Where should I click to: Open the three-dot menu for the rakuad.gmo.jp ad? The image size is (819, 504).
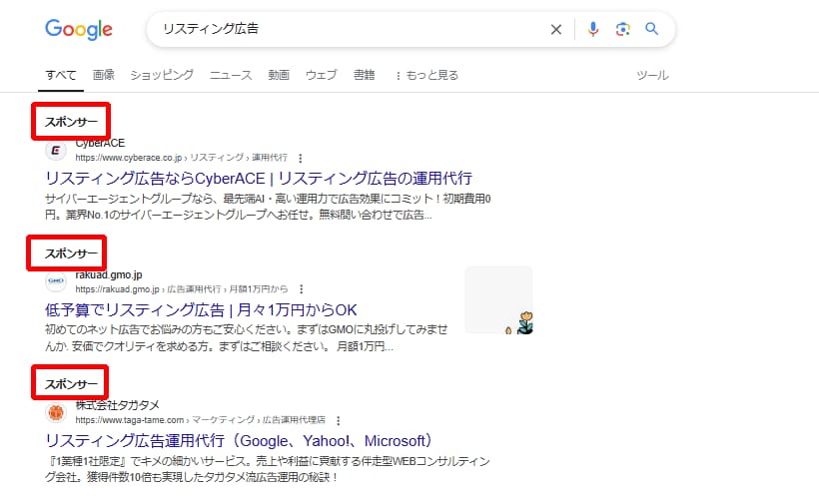point(301,289)
